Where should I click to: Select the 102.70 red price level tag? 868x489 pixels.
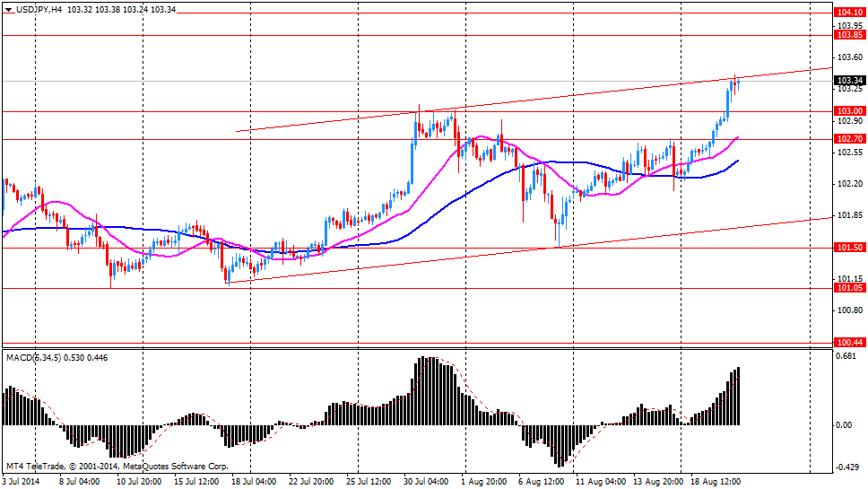[848, 139]
